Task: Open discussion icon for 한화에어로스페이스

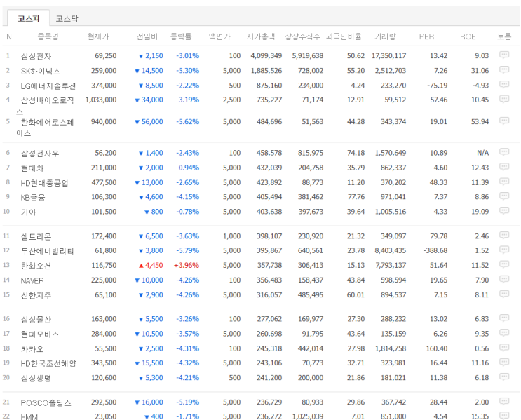Action: coord(504,121)
